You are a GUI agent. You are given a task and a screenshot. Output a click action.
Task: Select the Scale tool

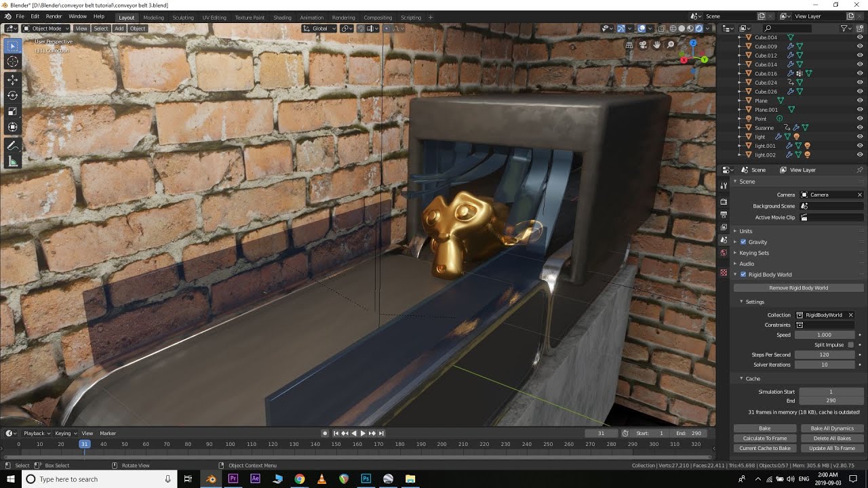(x=12, y=111)
